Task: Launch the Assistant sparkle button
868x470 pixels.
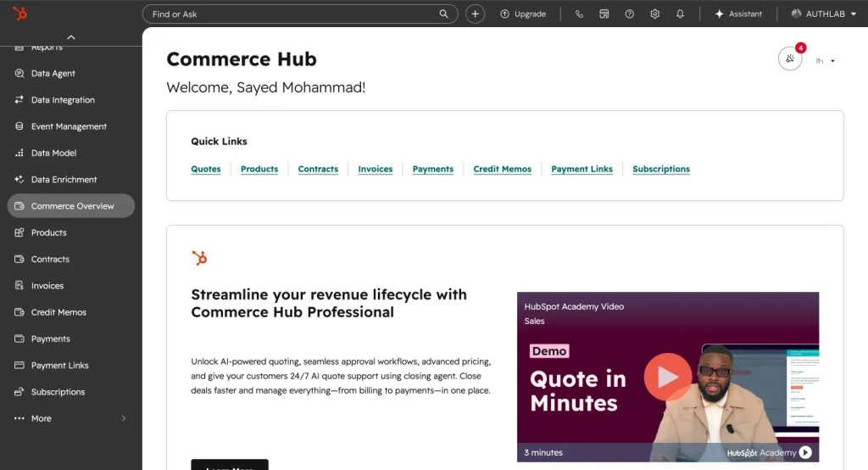Action: pyautogui.click(x=738, y=14)
